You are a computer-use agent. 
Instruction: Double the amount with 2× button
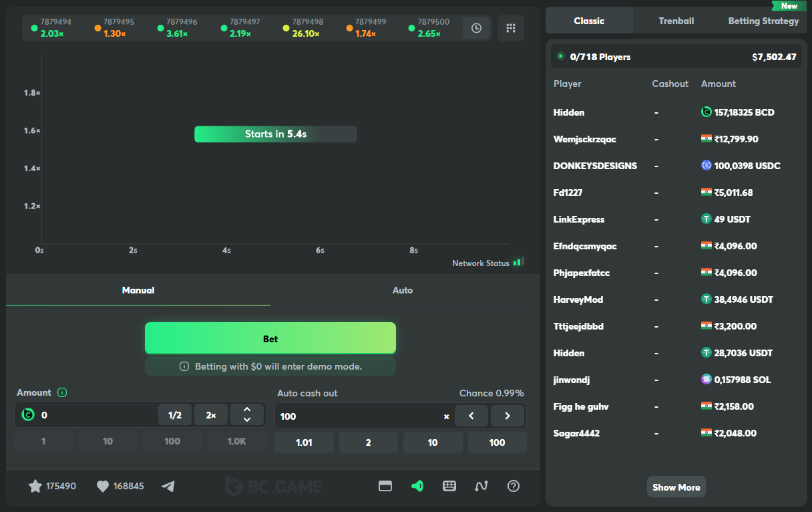point(211,415)
